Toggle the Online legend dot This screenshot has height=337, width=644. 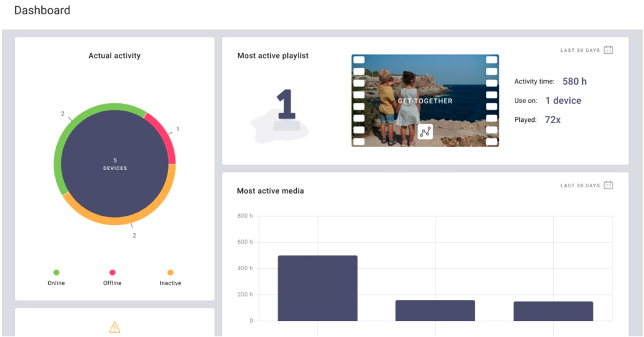click(56, 273)
